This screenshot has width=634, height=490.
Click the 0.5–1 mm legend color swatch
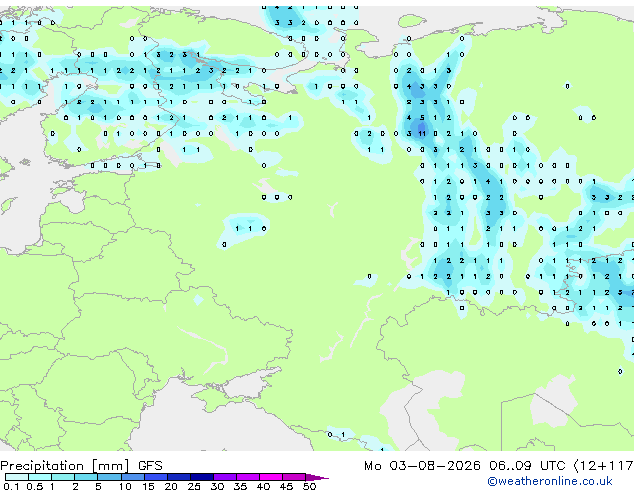click(40, 477)
